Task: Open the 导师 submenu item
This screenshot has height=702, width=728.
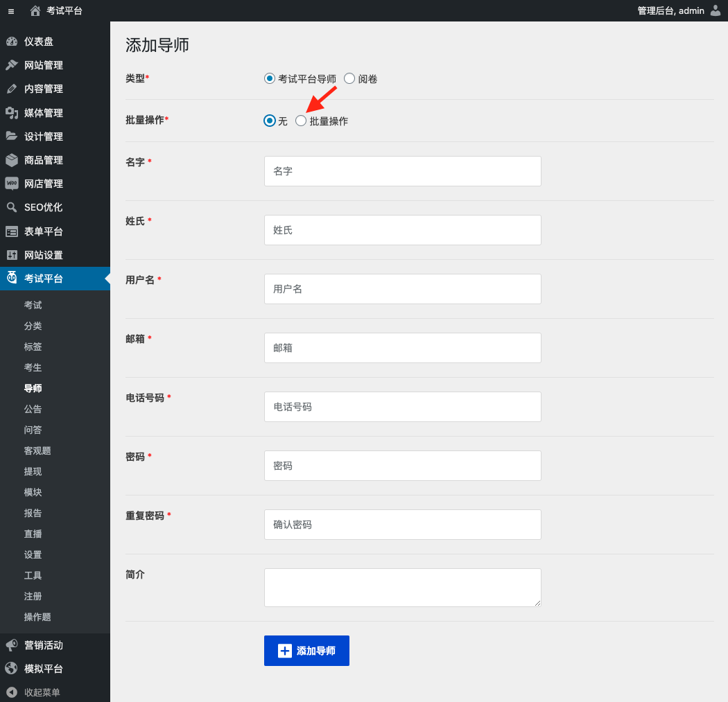Action: (x=33, y=388)
